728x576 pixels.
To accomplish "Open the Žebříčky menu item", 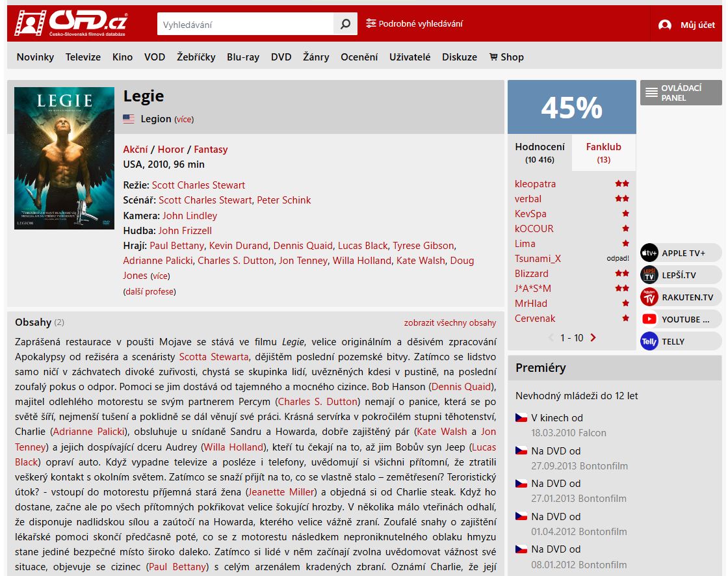I will 196,57.
